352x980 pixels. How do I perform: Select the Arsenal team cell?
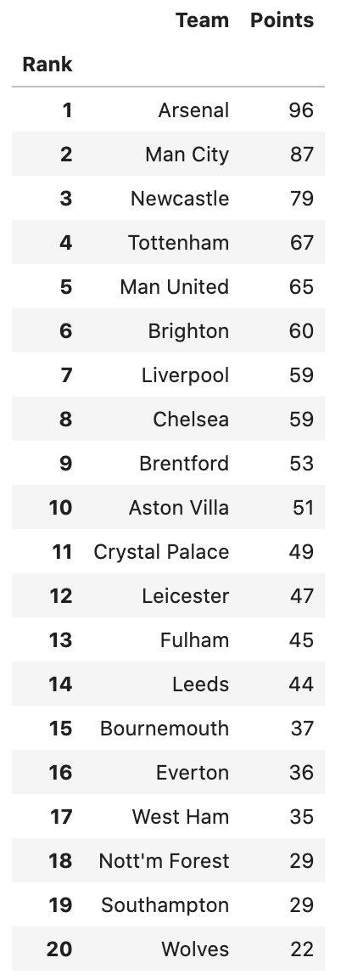coord(193,110)
